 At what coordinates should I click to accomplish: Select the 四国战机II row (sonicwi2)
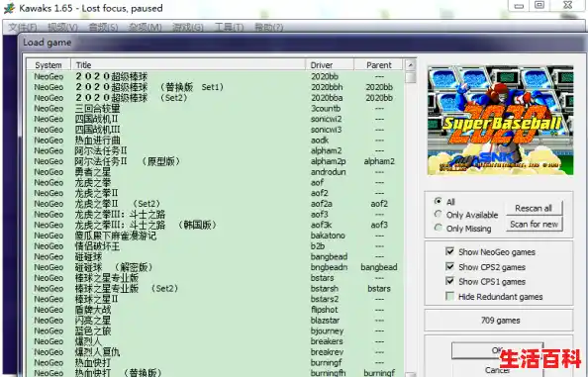tap(216, 119)
